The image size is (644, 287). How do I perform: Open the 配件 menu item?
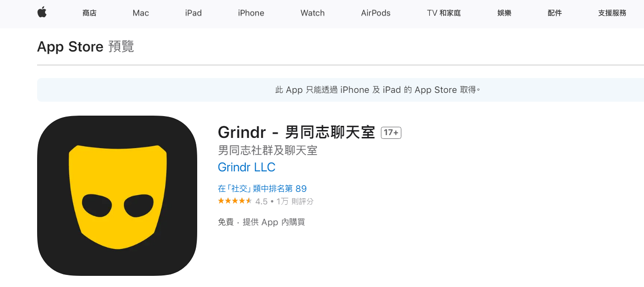click(555, 13)
